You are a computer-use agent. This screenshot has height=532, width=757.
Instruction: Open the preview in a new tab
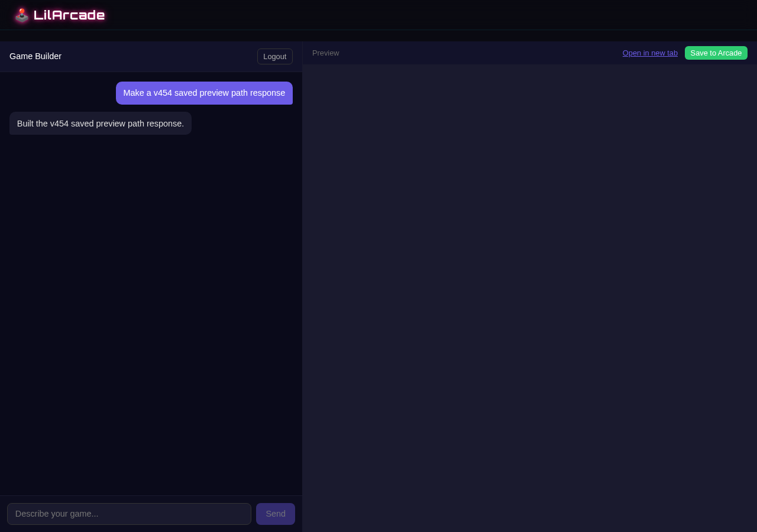click(650, 53)
